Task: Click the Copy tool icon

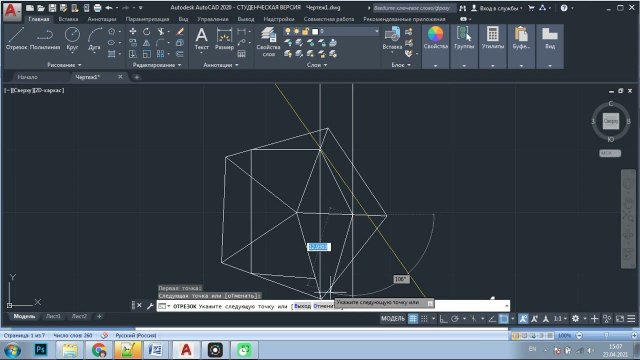Action: (x=133, y=42)
